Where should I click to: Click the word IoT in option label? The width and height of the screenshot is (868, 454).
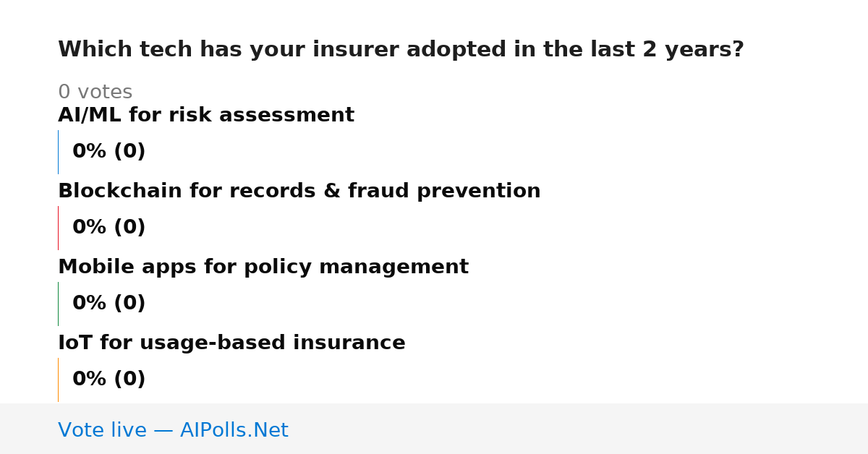pos(75,343)
